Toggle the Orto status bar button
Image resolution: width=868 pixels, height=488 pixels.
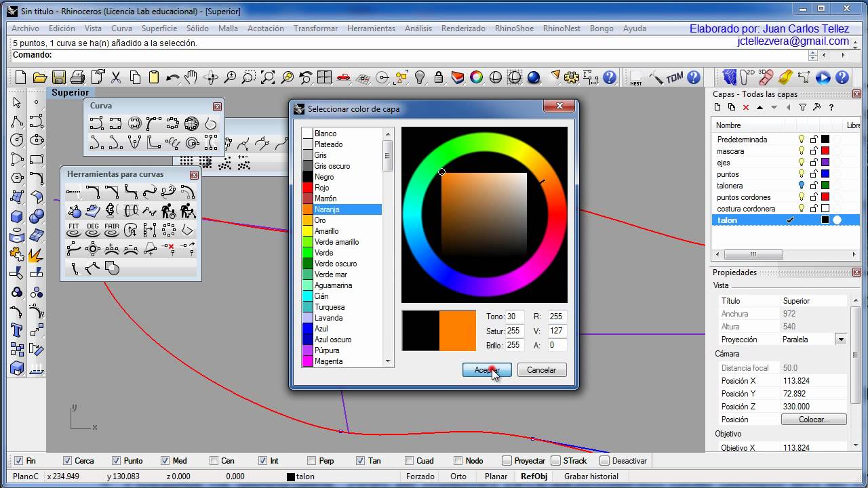[458, 476]
